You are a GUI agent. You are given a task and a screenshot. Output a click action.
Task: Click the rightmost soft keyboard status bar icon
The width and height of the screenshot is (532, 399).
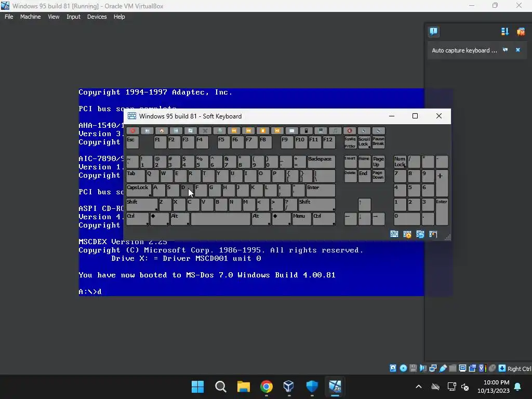[433, 234]
